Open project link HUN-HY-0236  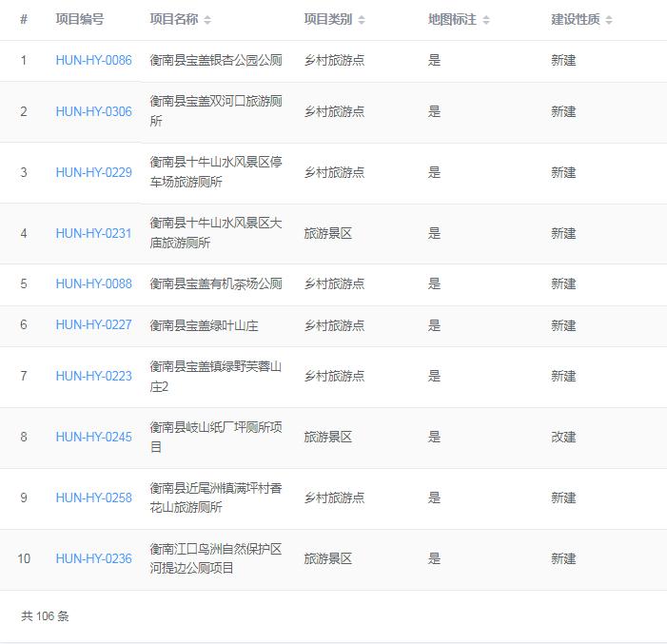(x=93, y=559)
